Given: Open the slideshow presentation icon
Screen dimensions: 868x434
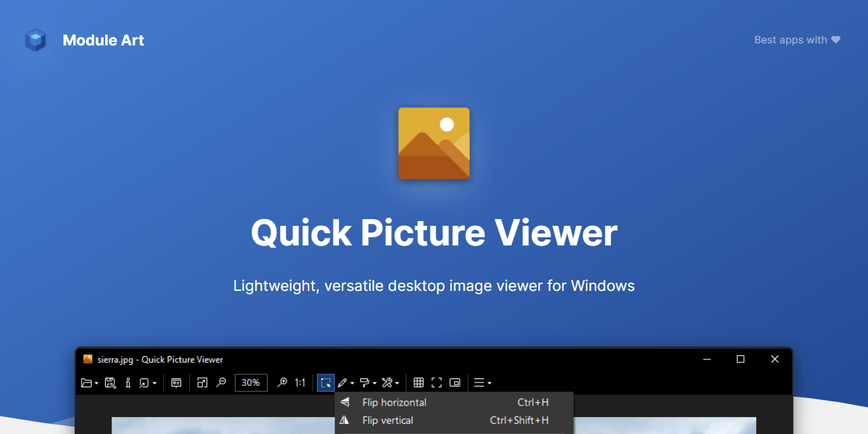Looking at the screenshot, I should pyautogui.click(x=176, y=382).
